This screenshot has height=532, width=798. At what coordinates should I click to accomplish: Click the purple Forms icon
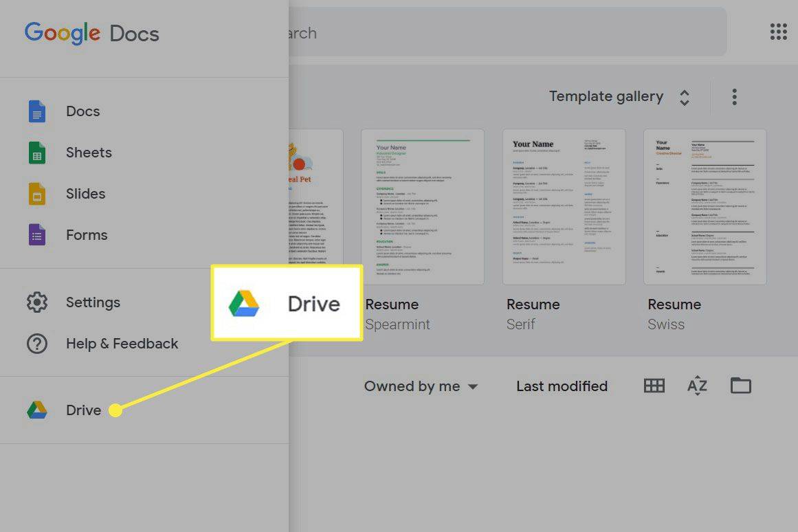pyautogui.click(x=36, y=235)
